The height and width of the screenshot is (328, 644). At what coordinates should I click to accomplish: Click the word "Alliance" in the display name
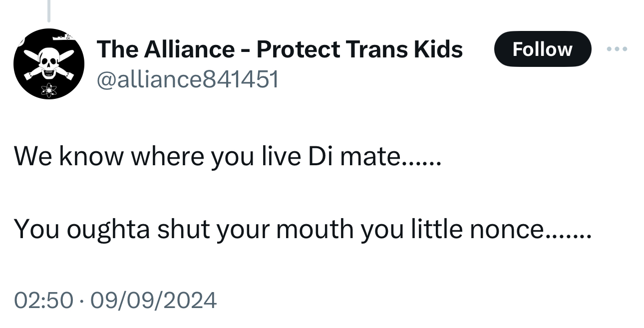coord(190,49)
